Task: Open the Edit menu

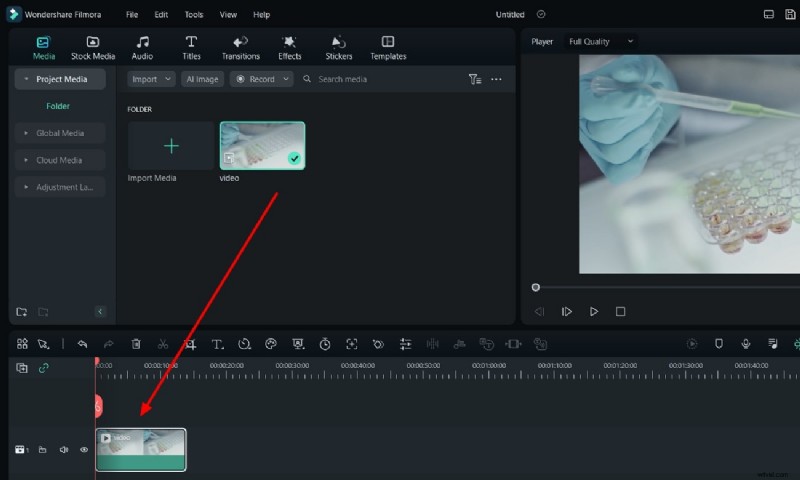Action: pyautogui.click(x=161, y=14)
